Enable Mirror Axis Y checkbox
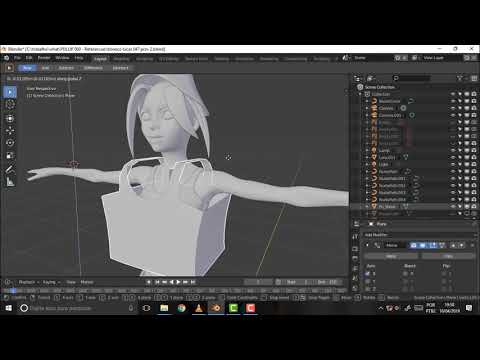The image size is (480, 360). pos(367,281)
